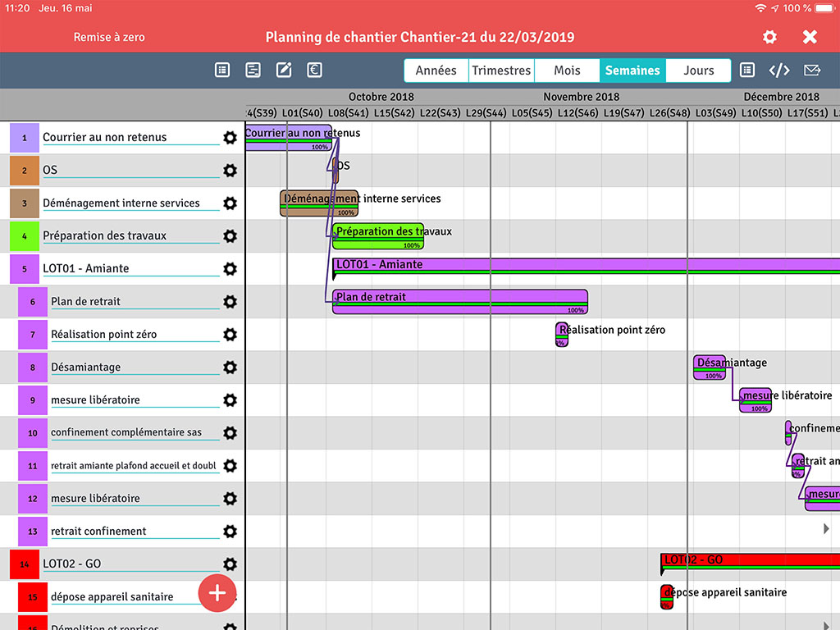This screenshot has height=630, width=840.
Task: Open the task list view icon
Action: click(x=222, y=70)
